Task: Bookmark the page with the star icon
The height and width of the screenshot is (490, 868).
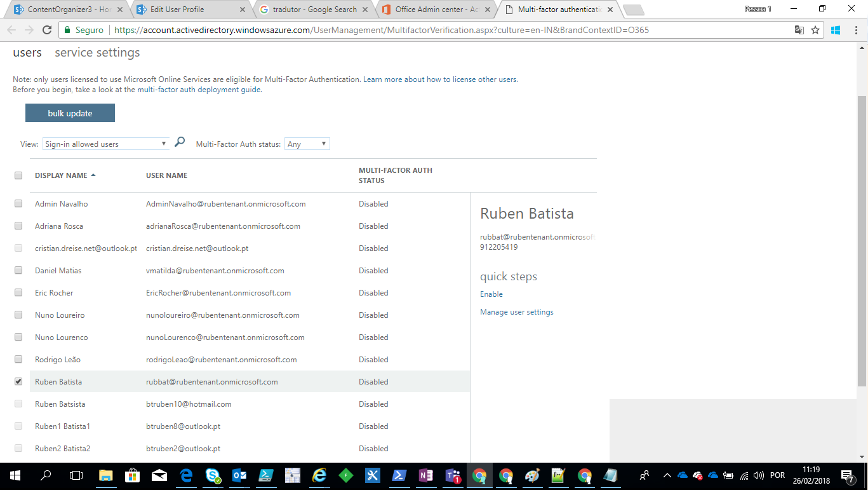Action: click(x=815, y=29)
